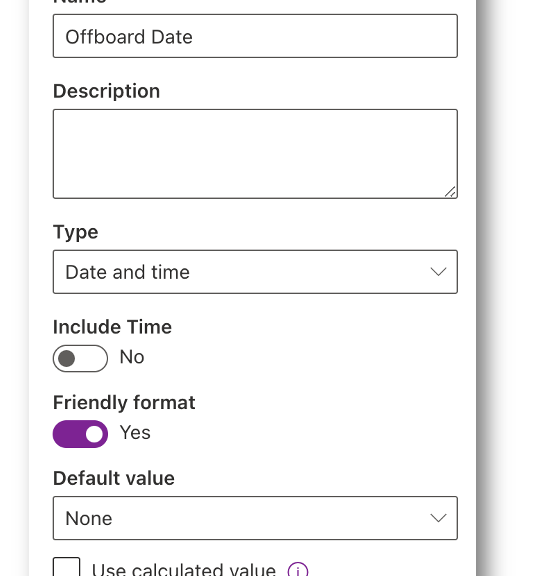The image size is (534, 576).
Task: Click the textarea resize grip in Description box
Action: 450,192
